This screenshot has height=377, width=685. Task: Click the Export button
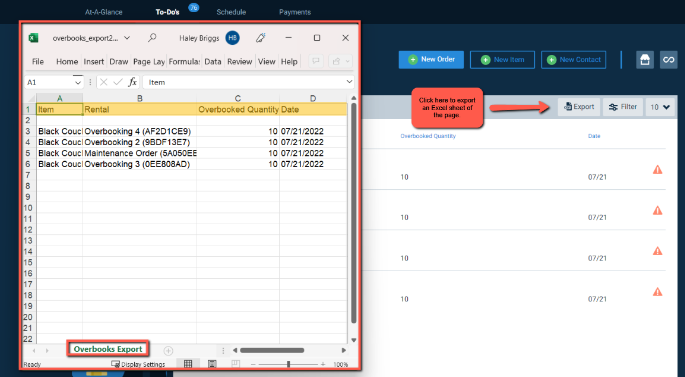[x=579, y=107]
